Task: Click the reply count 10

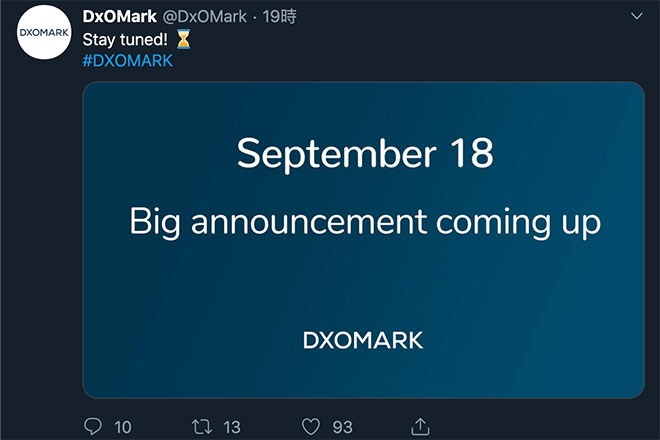Action: (x=123, y=427)
